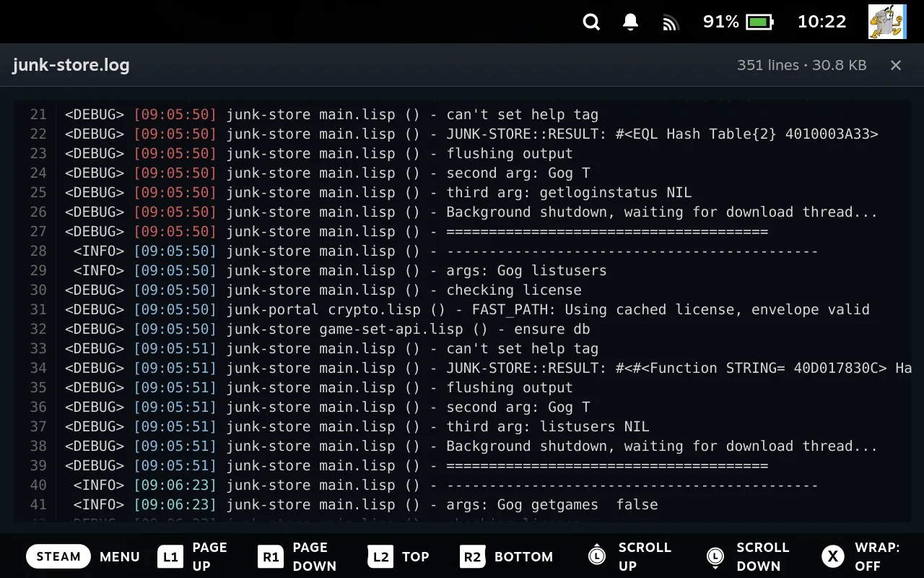Select line 28 INFO dashed separator
This screenshot has width=924, height=578.
462,251
